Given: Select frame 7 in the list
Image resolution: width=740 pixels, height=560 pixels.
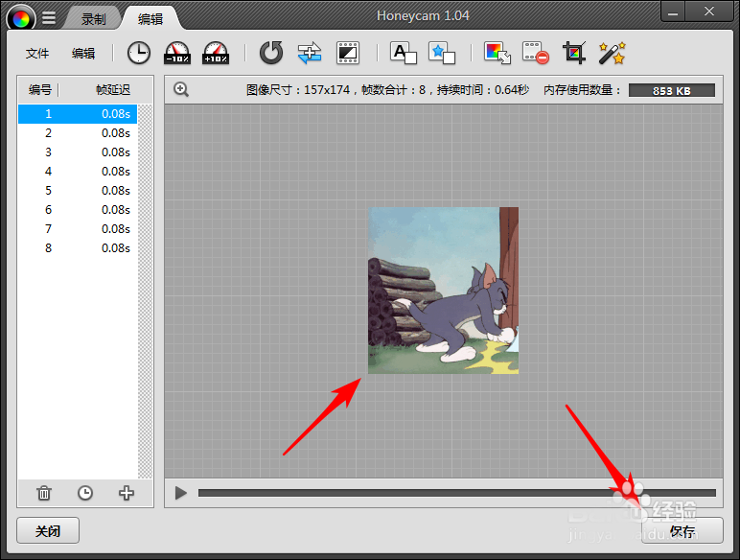Looking at the screenshot, I should 78,229.
